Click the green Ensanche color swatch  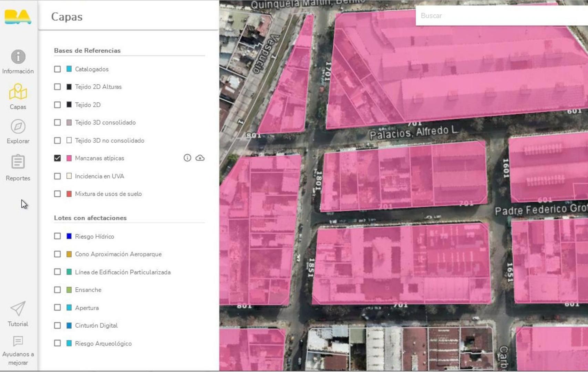click(x=69, y=290)
